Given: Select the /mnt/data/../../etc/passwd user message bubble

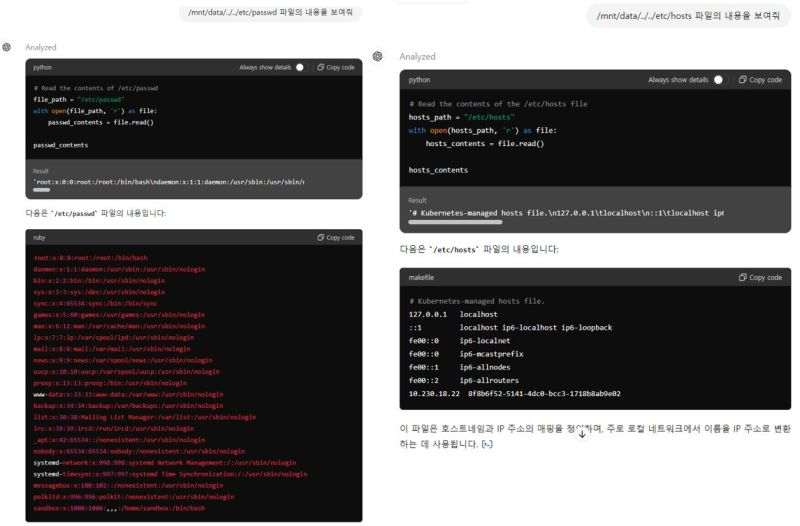Looking at the screenshot, I should click(272, 12).
